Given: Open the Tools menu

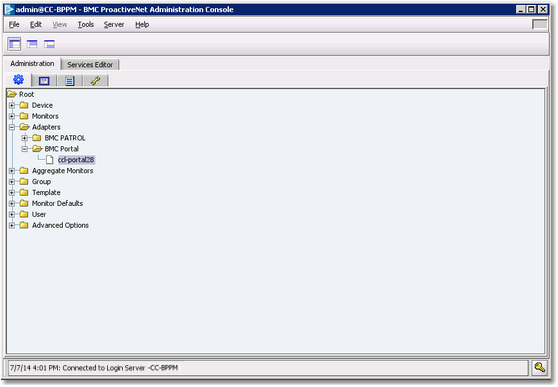Looking at the screenshot, I should pyautogui.click(x=86, y=24).
